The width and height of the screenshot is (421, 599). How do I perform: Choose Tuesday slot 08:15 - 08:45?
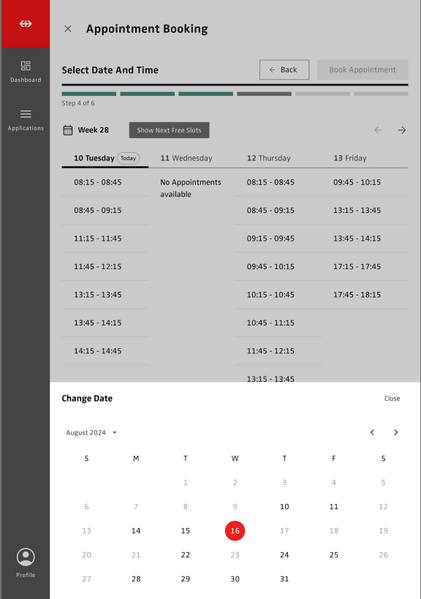[105, 182]
